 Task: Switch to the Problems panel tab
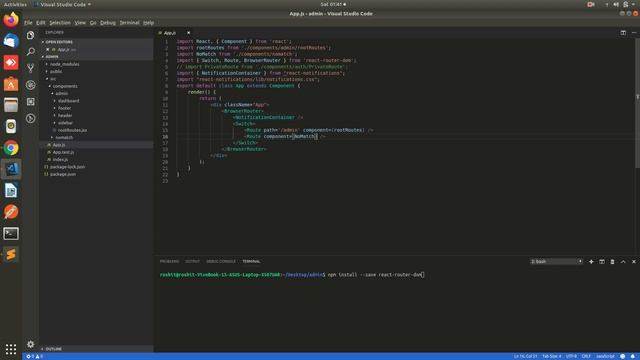coord(169,262)
